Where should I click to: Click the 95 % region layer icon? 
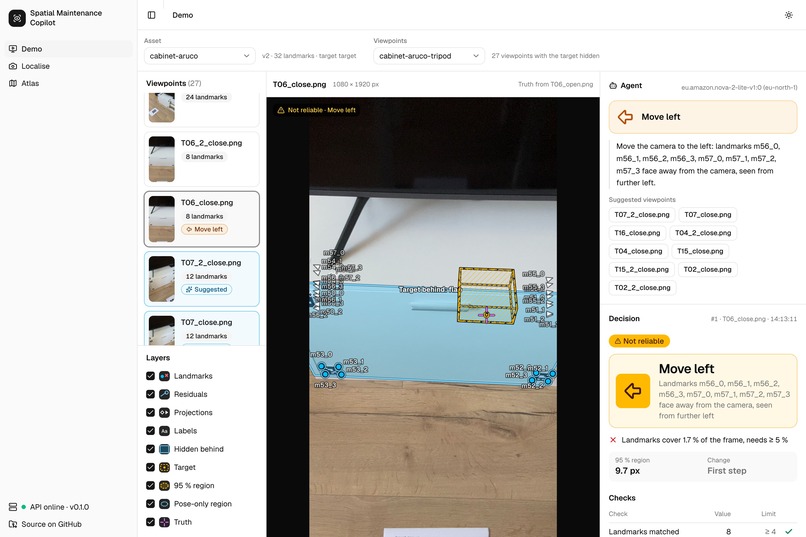164,486
